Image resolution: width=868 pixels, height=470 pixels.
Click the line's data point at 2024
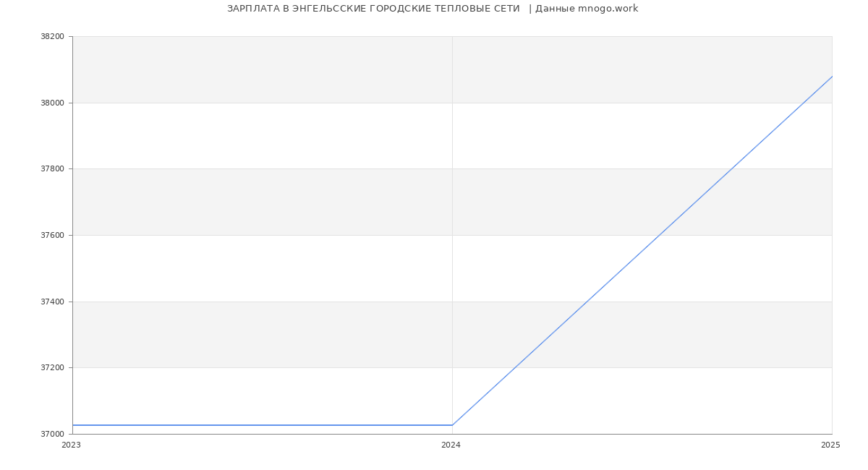pyautogui.click(x=452, y=425)
